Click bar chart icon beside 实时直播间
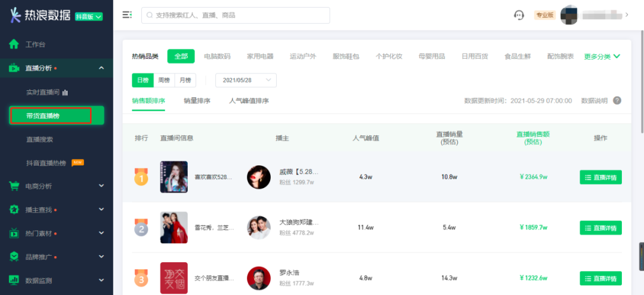Image resolution: width=644 pixels, height=295 pixels. (x=64, y=93)
